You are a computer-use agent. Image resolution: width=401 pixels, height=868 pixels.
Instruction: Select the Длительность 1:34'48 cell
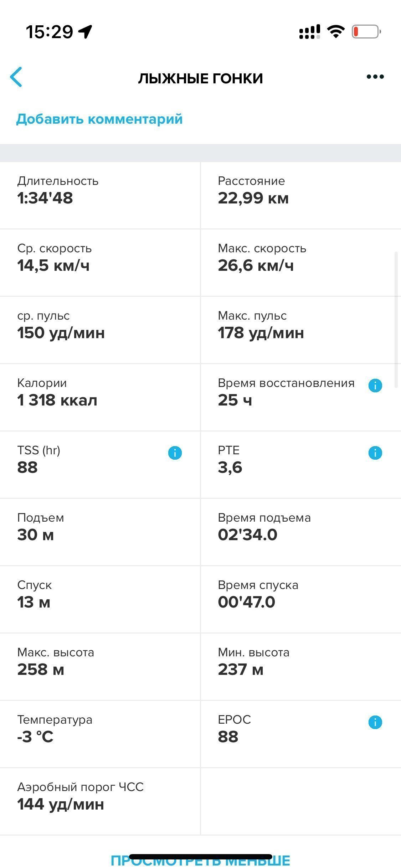click(x=100, y=195)
